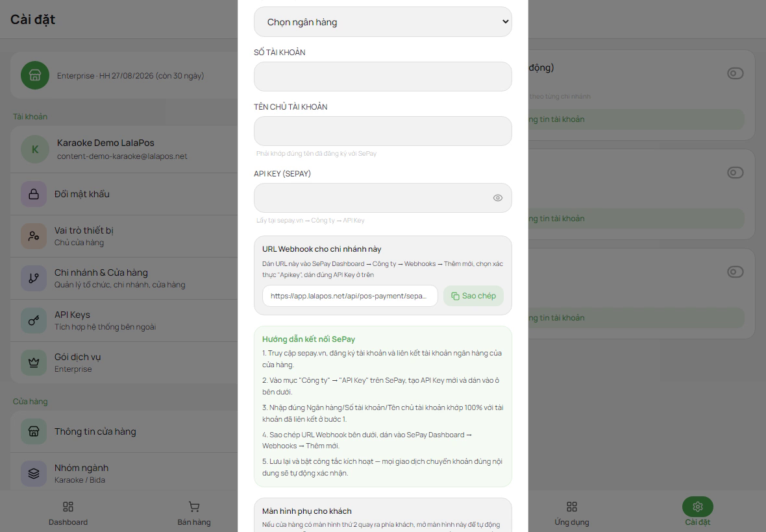
Task: Click into the API Key (SePay) field
Action: (x=382, y=198)
